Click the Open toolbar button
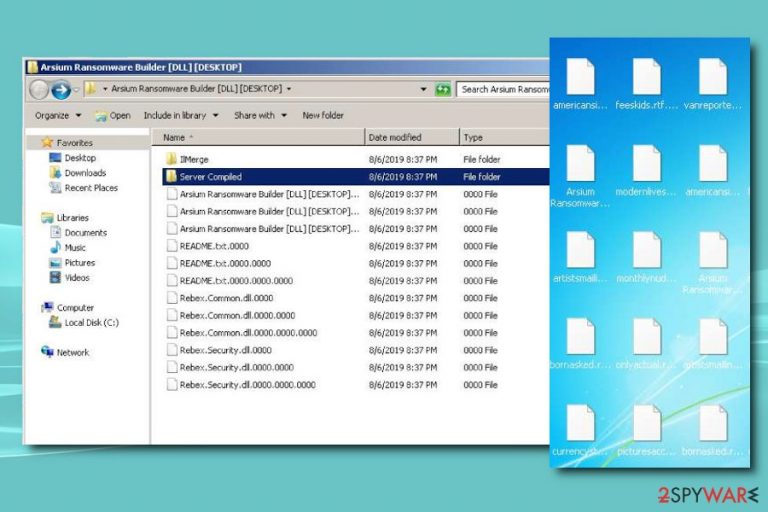Screen dimensions: 768x512 pos(113,116)
